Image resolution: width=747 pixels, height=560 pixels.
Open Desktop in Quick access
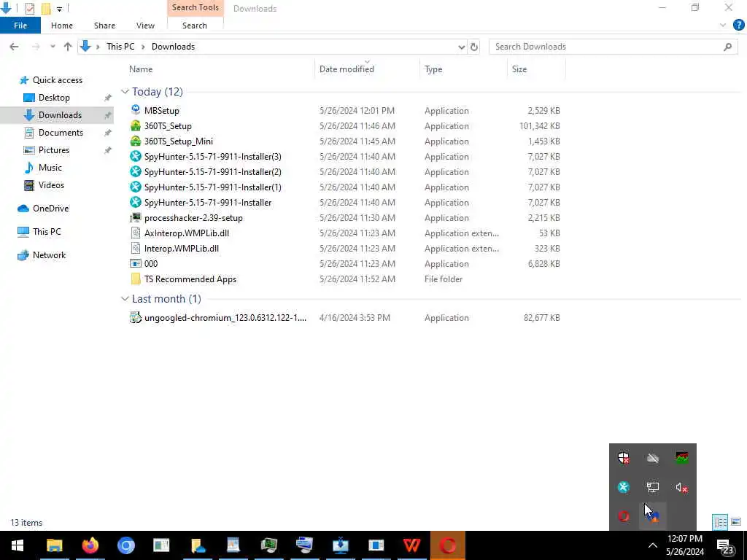[54, 98]
